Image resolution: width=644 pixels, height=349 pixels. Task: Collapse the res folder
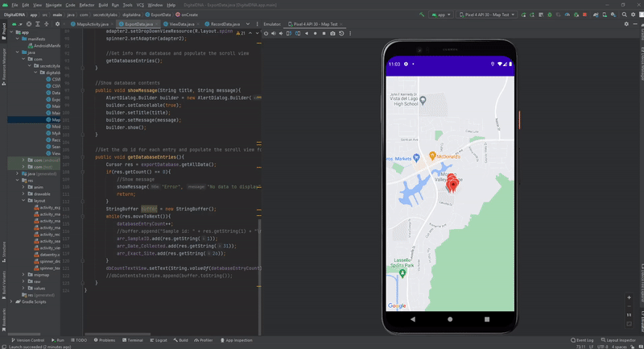18,181
